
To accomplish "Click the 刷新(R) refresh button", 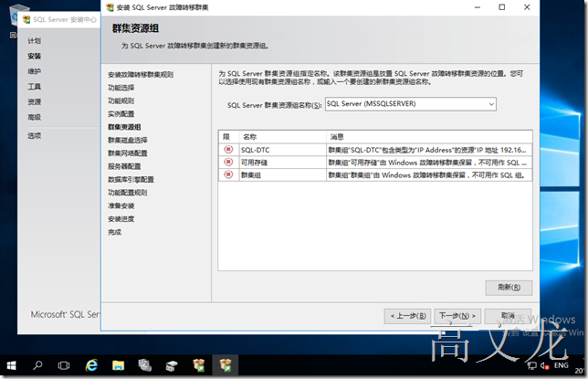I will coord(509,288).
